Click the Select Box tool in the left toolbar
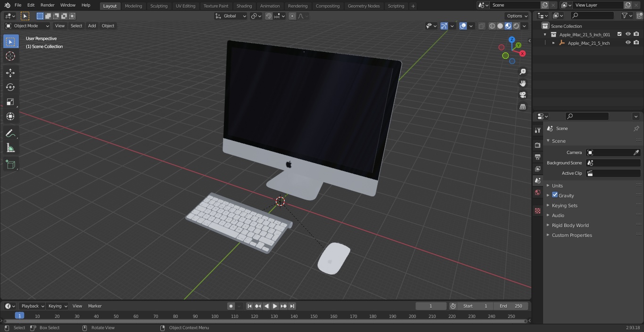Image resolution: width=644 pixels, height=332 pixels. point(10,41)
